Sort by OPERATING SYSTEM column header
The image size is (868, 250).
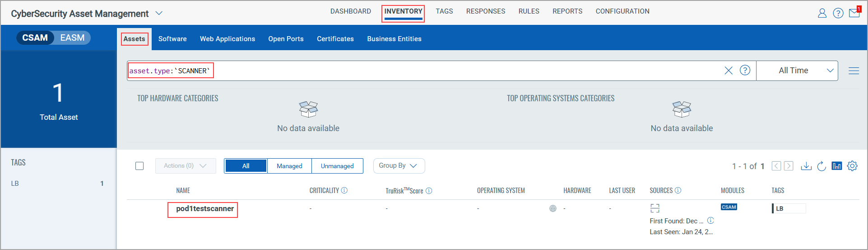tap(501, 190)
